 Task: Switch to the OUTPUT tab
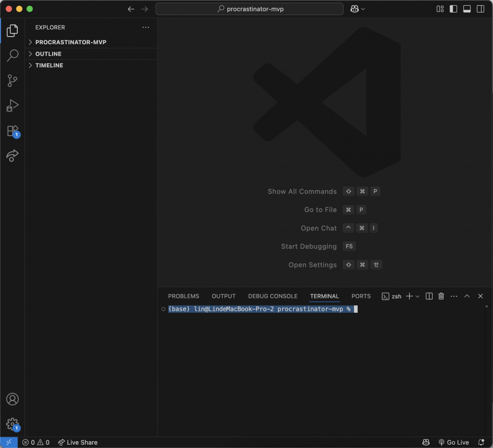[x=223, y=296]
